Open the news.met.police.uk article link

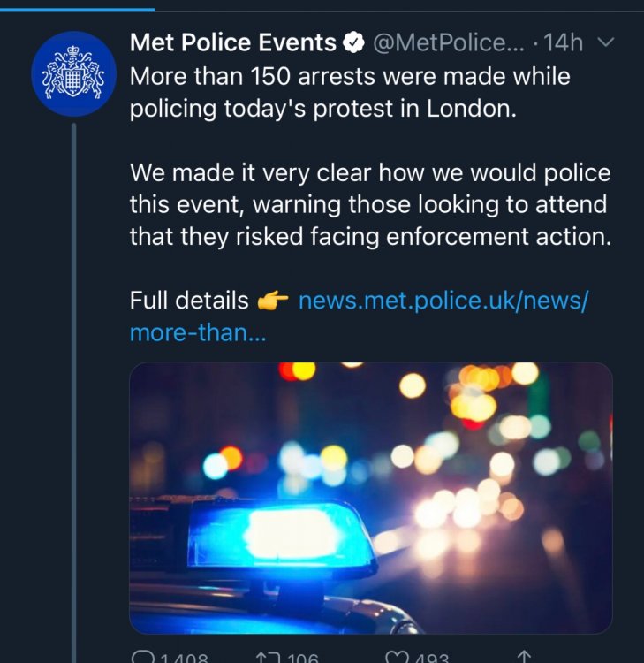443,301
